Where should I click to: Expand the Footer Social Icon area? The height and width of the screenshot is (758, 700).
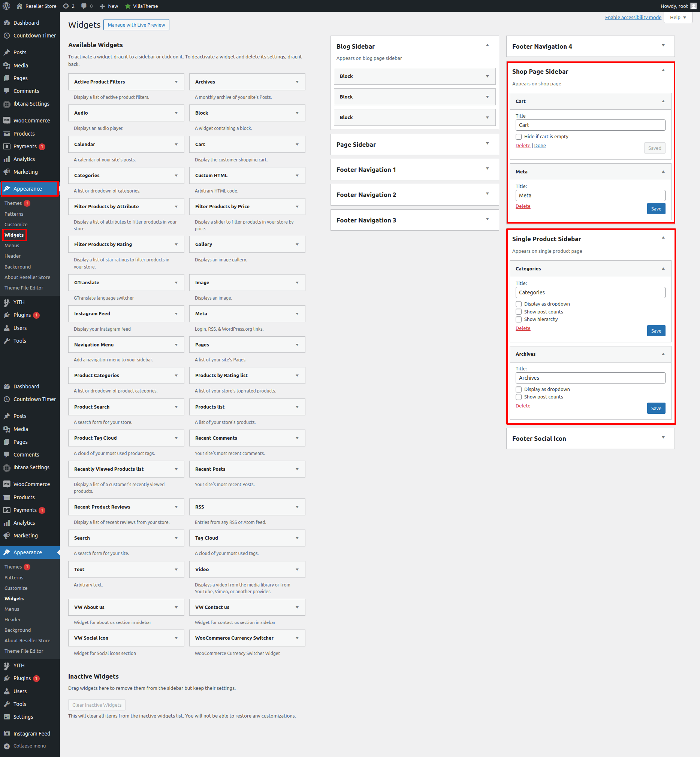(663, 438)
